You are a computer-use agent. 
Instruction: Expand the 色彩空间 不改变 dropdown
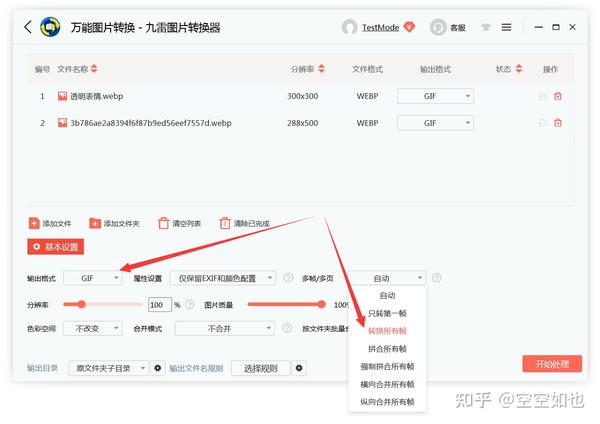click(93, 328)
